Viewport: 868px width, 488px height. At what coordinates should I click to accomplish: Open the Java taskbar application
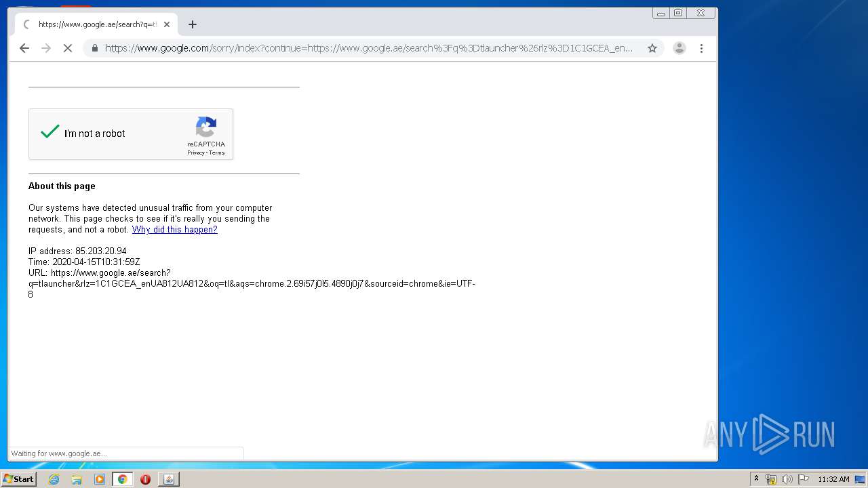click(x=169, y=479)
